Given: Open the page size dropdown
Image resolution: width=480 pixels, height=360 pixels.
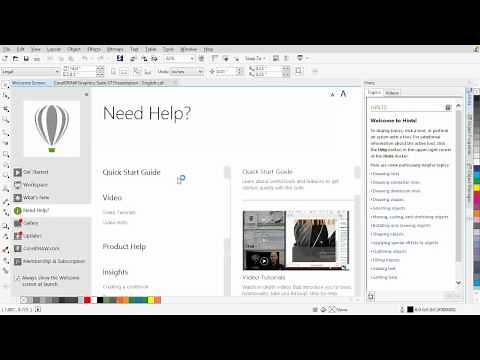Looking at the screenshot, I should click(57, 71).
